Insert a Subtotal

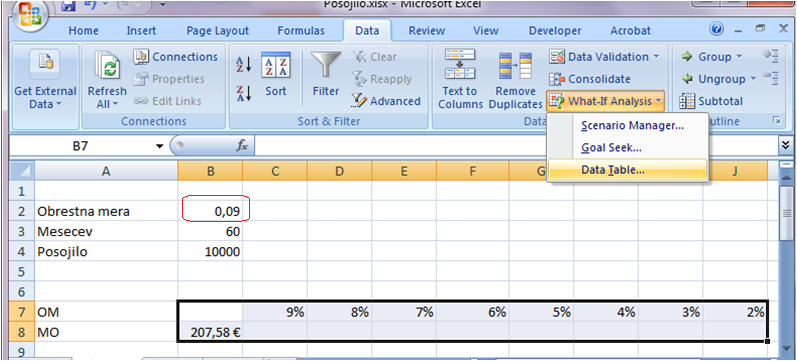pos(712,101)
